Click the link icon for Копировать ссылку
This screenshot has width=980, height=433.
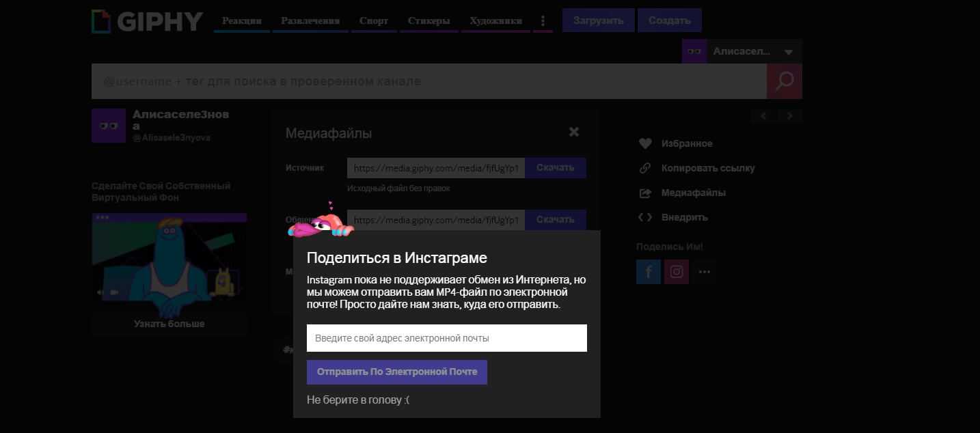tap(644, 168)
